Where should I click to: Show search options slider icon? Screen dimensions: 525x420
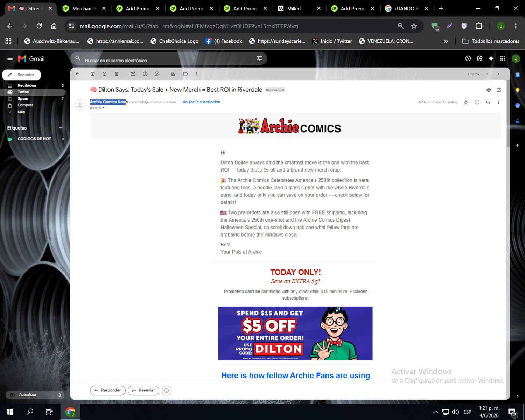pos(259,58)
